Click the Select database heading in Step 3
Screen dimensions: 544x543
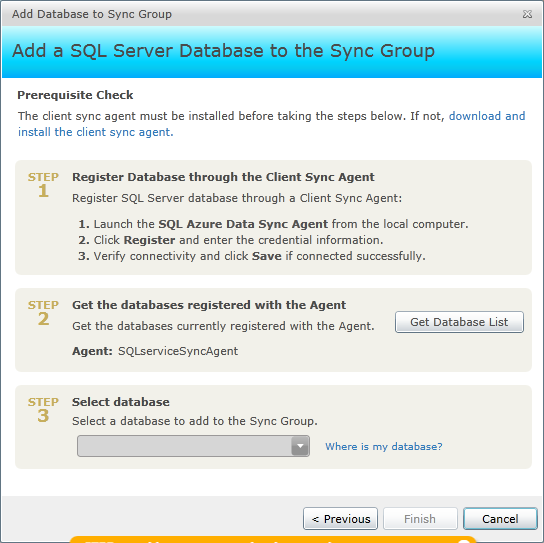coord(121,402)
